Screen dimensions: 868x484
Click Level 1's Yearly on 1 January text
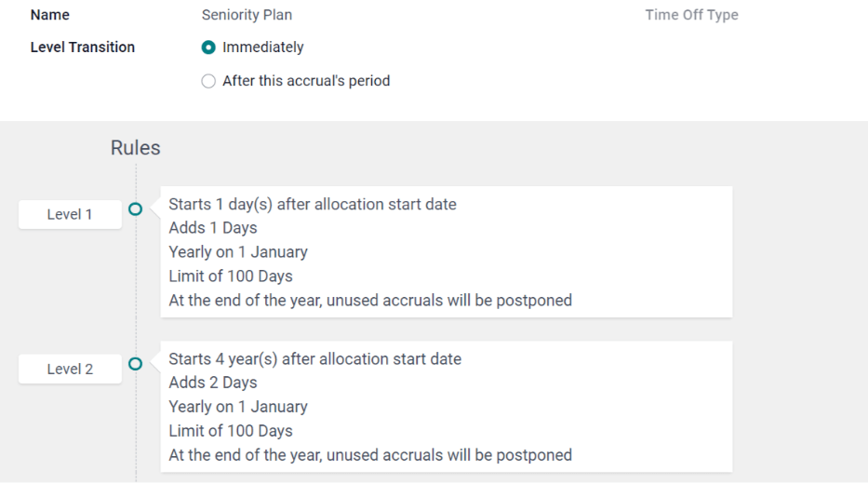click(238, 252)
